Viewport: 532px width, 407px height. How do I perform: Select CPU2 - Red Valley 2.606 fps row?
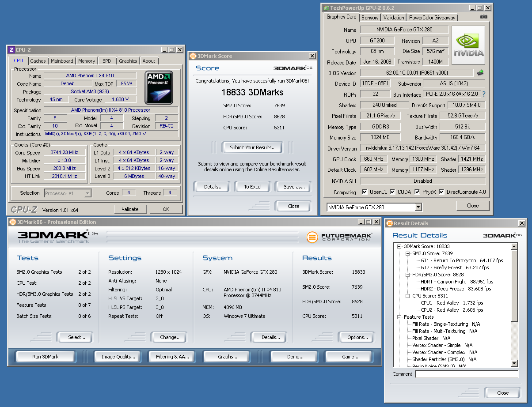[452, 310]
